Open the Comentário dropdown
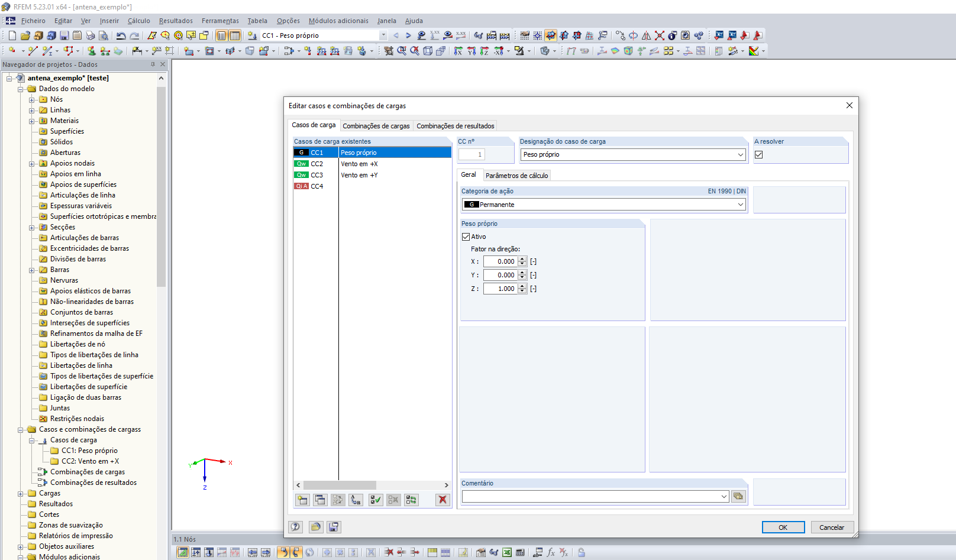This screenshot has height=560, width=956. pos(724,497)
